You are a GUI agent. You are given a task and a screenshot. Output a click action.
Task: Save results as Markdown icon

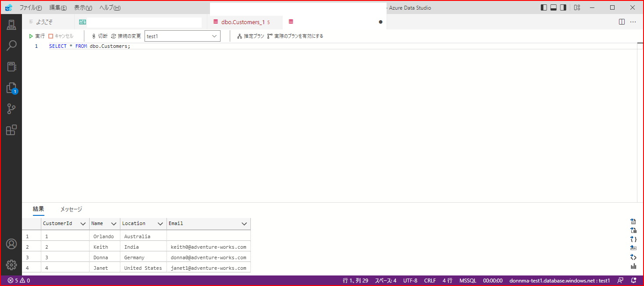point(633,248)
